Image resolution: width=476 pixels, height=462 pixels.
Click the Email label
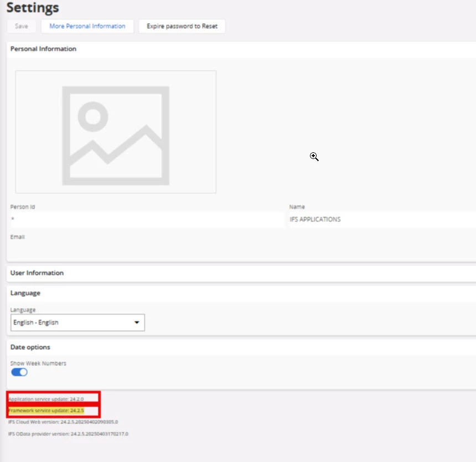[18, 237]
